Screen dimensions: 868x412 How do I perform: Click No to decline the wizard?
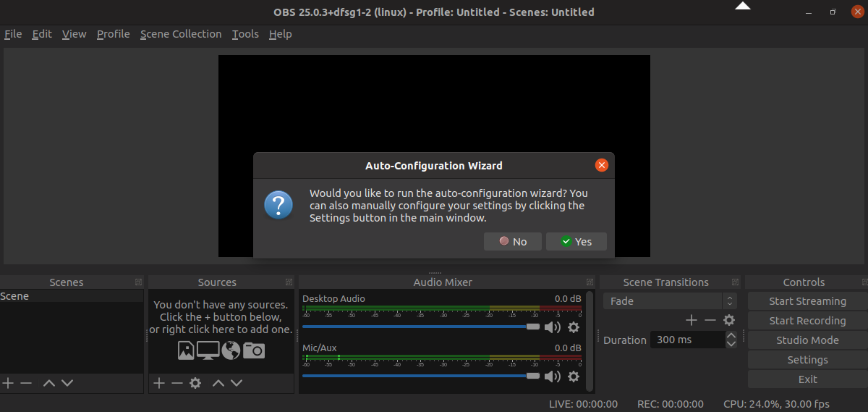point(513,242)
